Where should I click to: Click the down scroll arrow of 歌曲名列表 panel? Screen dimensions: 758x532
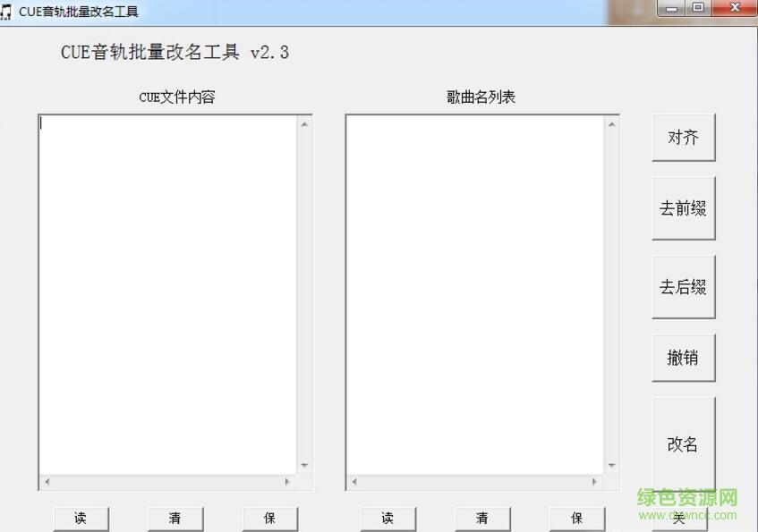(x=614, y=465)
